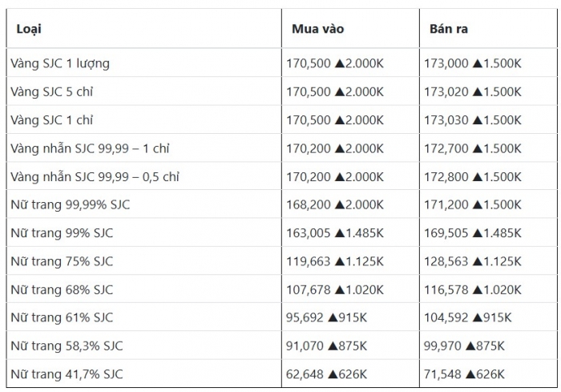Select the Vàng SJC 1 chỉ row label

(51, 120)
